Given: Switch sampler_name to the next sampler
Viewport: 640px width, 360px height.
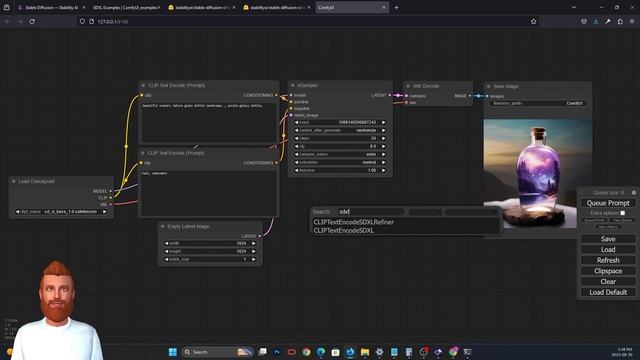Looking at the screenshot, I should [x=384, y=154].
